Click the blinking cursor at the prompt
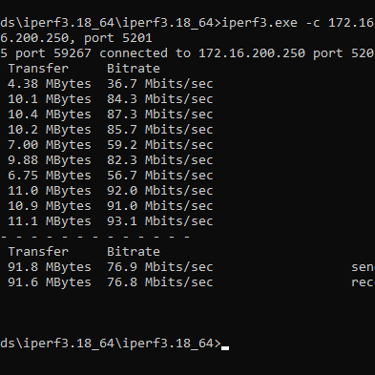 [225, 348]
